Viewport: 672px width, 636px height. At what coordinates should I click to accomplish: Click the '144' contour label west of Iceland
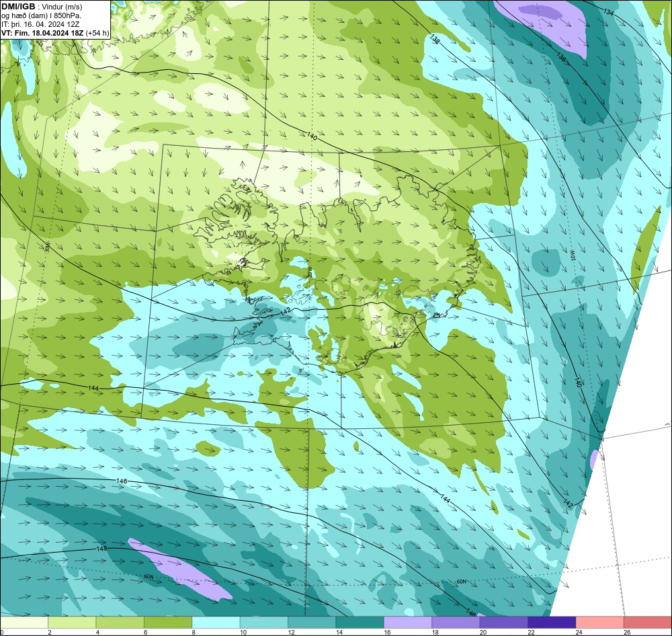pyautogui.click(x=93, y=388)
